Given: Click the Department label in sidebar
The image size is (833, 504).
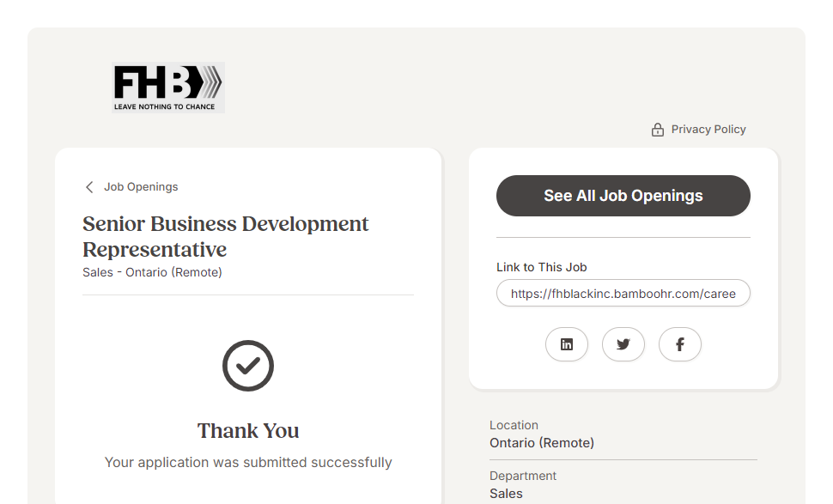Looking at the screenshot, I should point(523,476).
